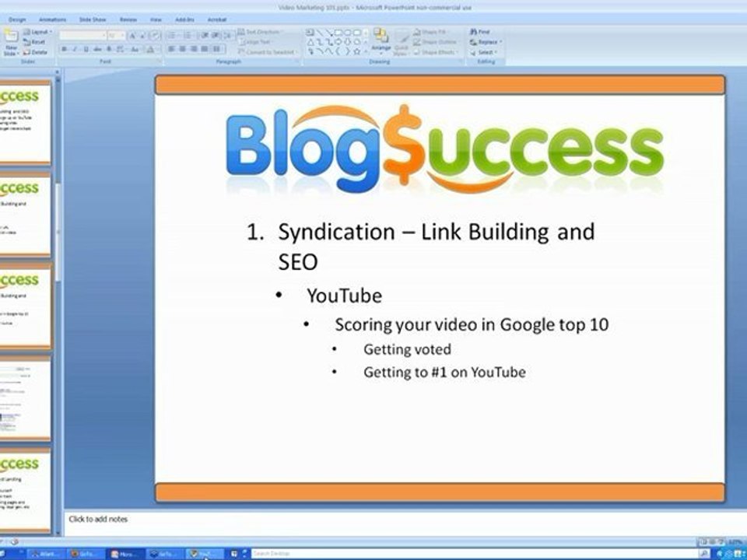The image size is (747, 560).
Task: Open the Change Case dropdown
Action: pyautogui.click(x=135, y=49)
